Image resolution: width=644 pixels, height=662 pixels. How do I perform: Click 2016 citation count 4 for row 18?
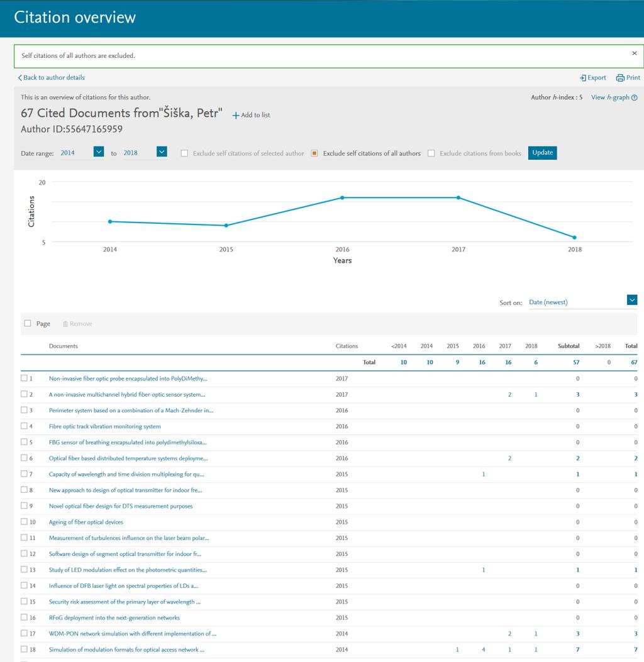484,650
